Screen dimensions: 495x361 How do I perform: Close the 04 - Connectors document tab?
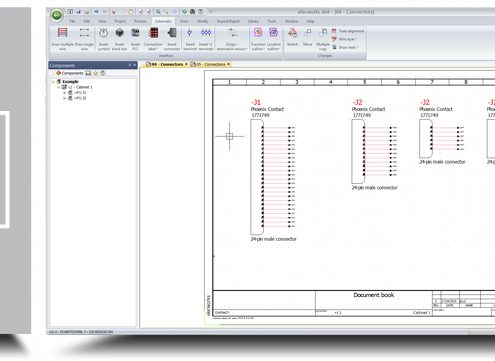point(186,64)
